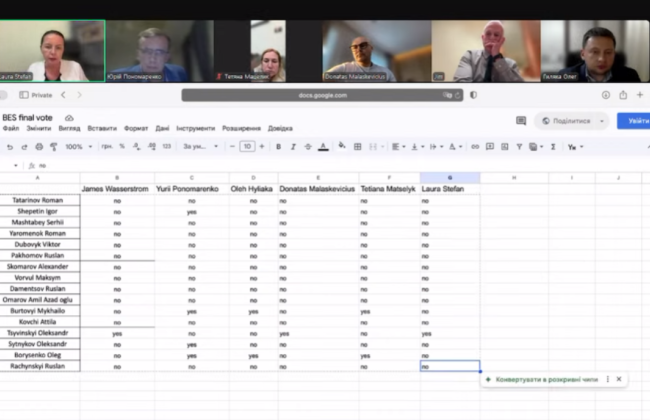Open the Вставити menu
650x420 pixels.
(x=101, y=128)
